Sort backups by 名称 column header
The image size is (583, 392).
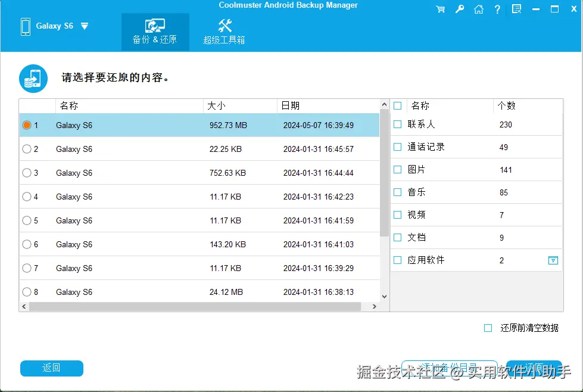[129, 106]
